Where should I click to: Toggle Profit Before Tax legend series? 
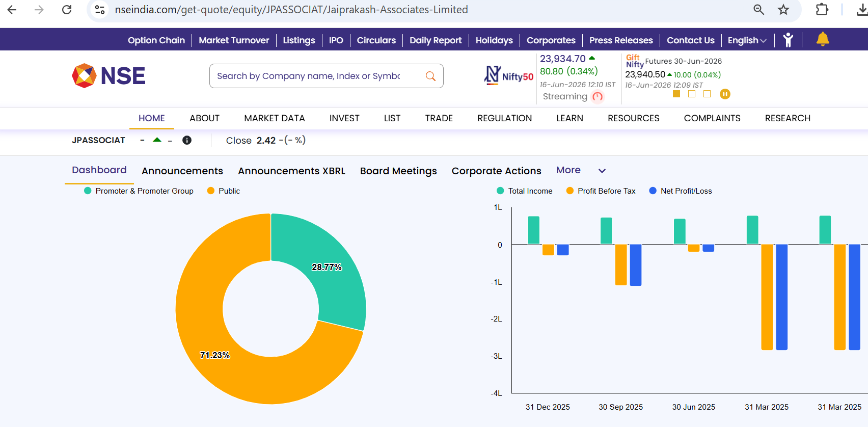(601, 191)
